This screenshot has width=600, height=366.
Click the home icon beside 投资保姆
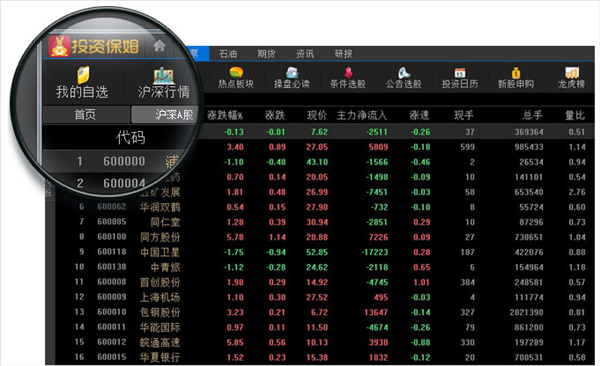tap(159, 46)
